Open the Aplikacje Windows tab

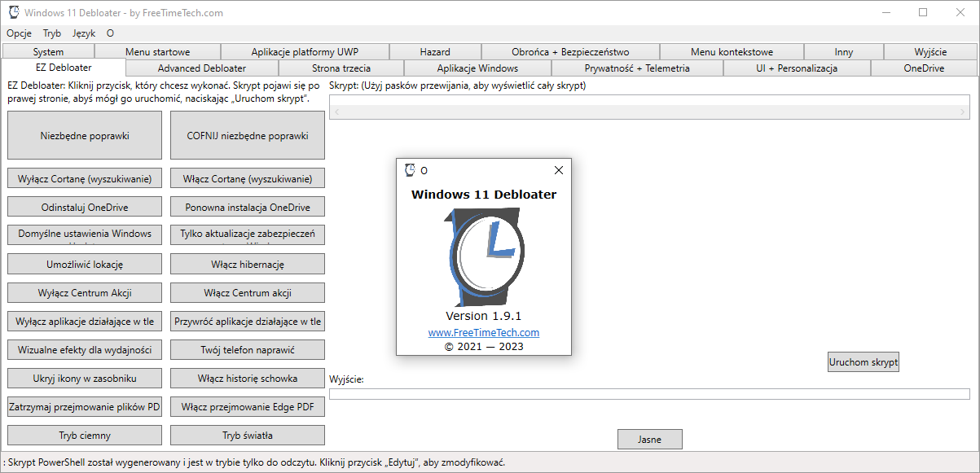click(477, 68)
